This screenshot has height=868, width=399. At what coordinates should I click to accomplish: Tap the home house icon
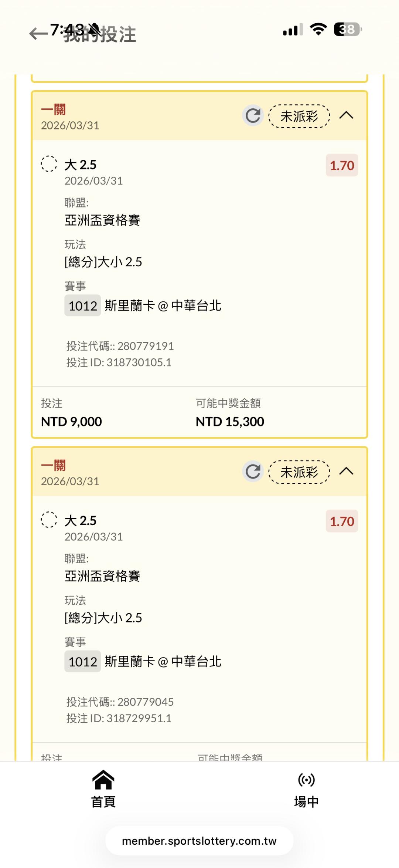click(x=103, y=780)
